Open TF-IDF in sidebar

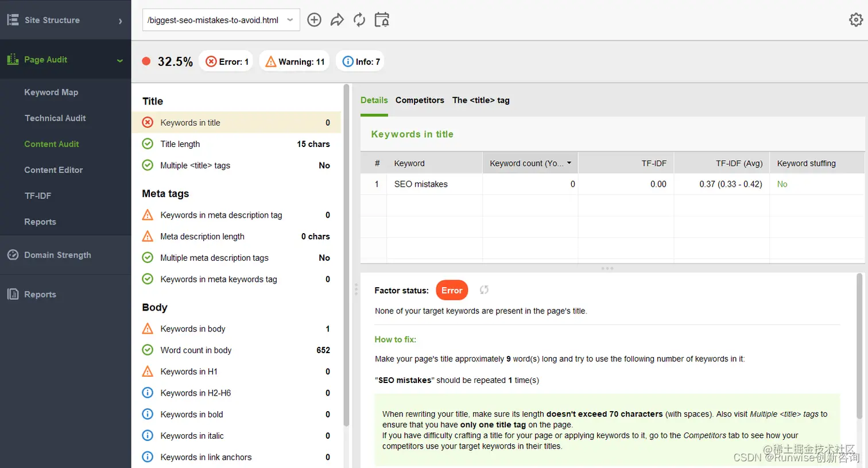pyautogui.click(x=38, y=195)
